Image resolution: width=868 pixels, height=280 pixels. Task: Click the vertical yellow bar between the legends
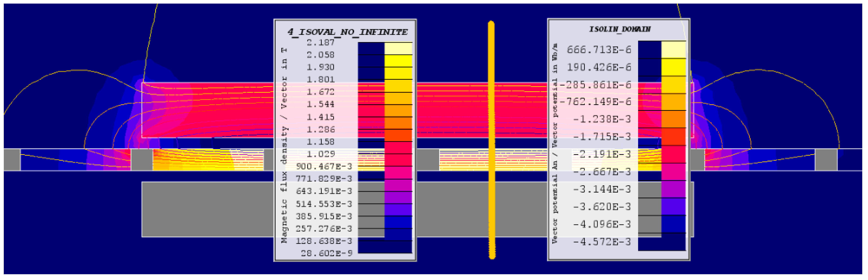pos(491,140)
